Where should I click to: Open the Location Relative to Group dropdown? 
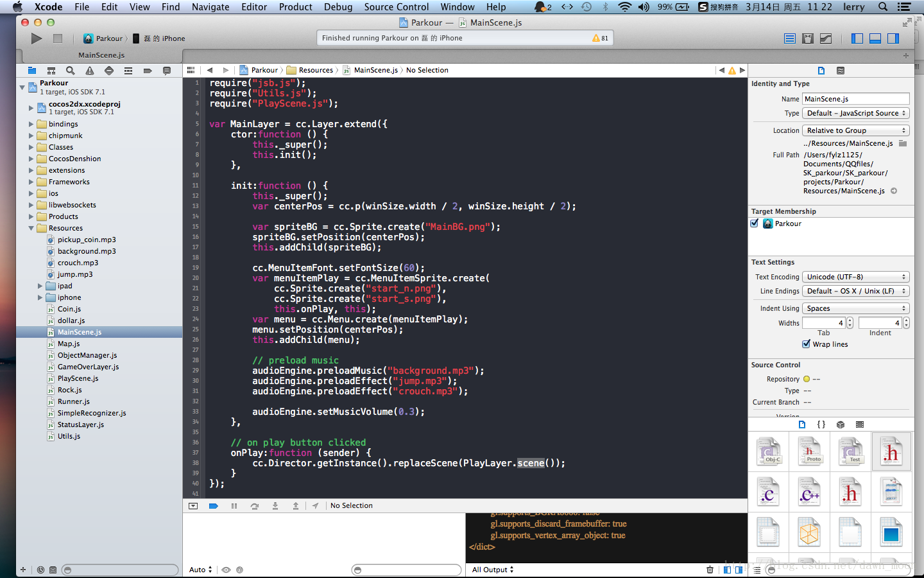point(856,130)
